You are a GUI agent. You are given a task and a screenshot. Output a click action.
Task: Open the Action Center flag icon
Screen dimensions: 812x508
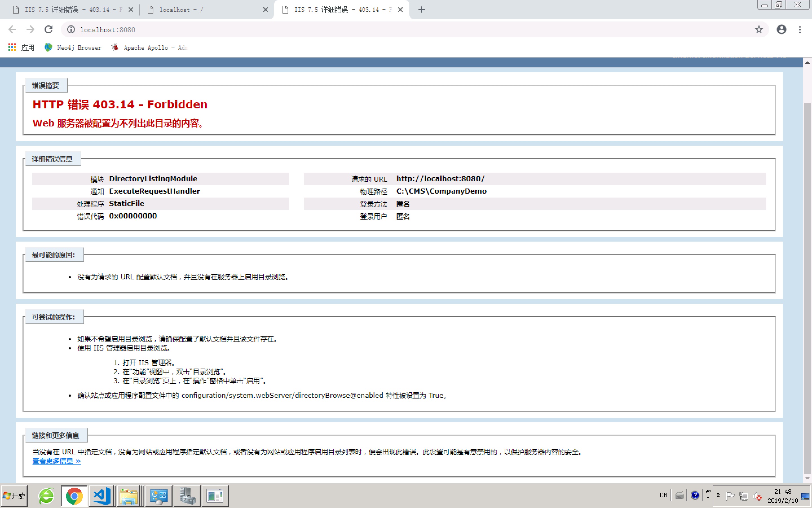tap(730, 496)
